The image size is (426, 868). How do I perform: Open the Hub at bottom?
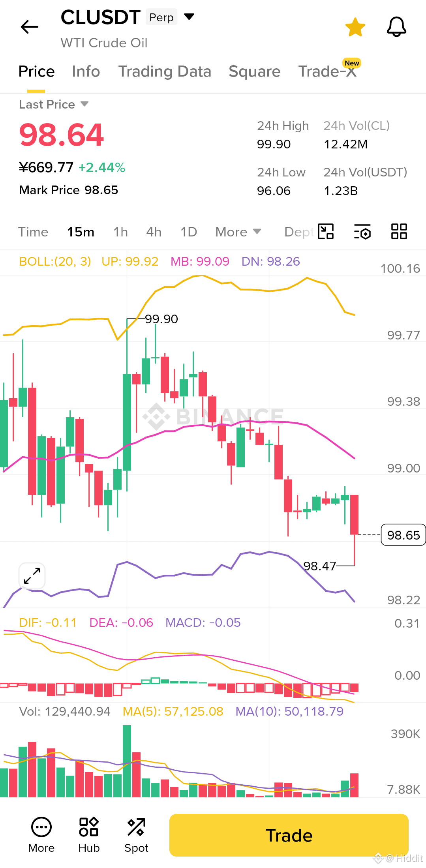click(x=89, y=835)
